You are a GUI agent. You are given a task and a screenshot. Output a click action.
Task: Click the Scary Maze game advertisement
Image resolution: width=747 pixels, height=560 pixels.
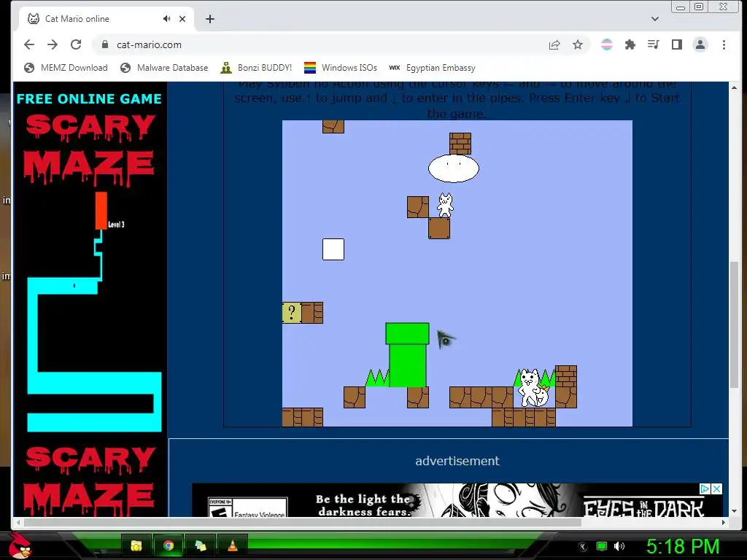pyautogui.click(x=90, y=300)
